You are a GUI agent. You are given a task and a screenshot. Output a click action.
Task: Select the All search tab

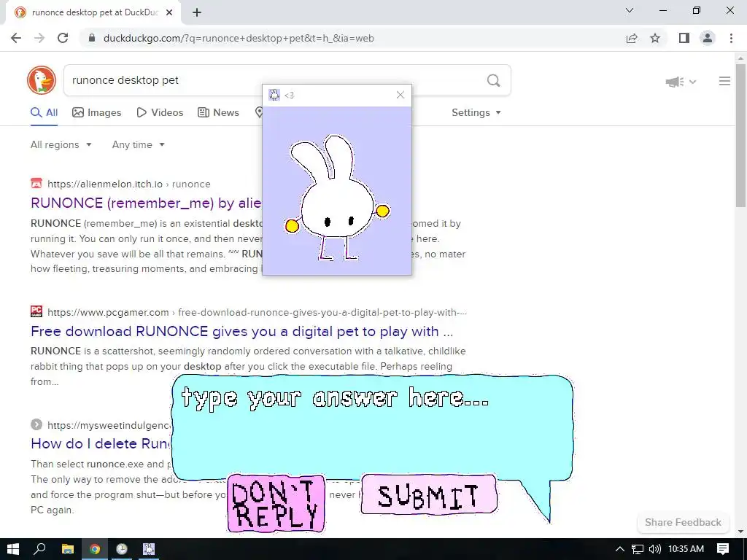click(x=44, y=113)
